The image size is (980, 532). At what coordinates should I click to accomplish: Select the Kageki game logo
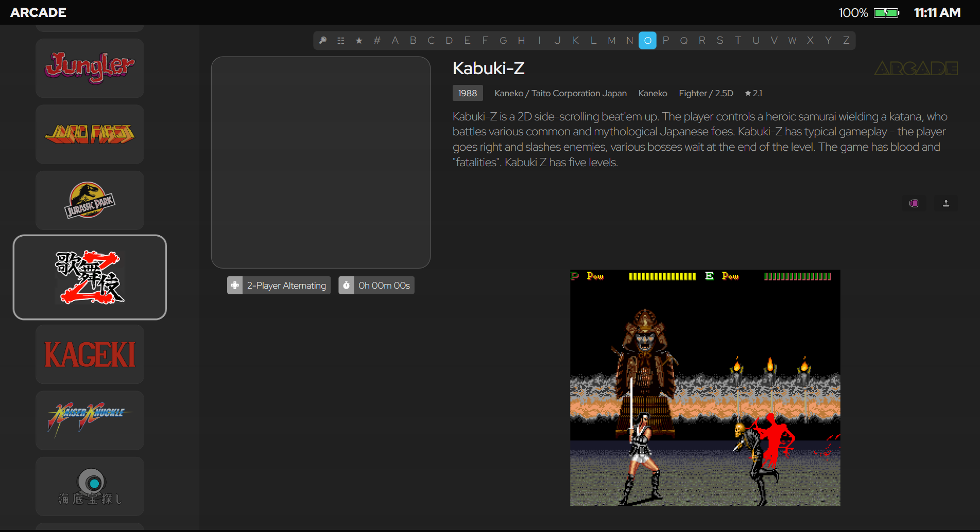click(x=90, y=354)
